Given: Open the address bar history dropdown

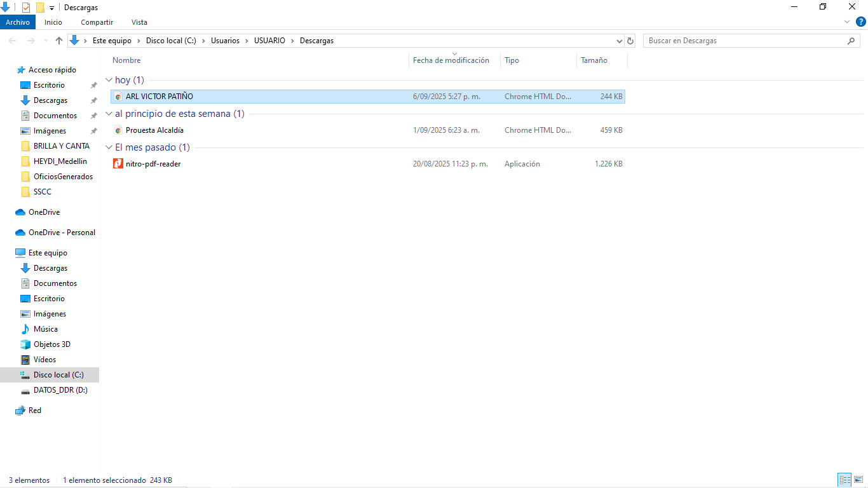Looking at the screenshot, I should click(620, 41).
